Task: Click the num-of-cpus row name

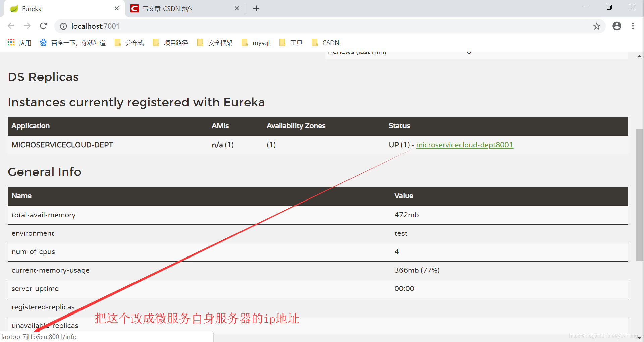Action: tap(33, 252)
